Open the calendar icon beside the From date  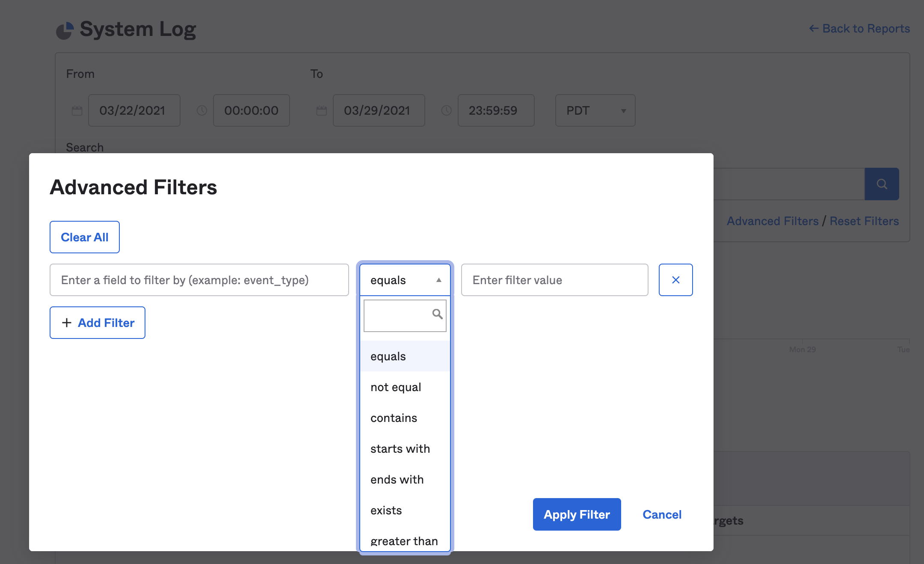76,110
